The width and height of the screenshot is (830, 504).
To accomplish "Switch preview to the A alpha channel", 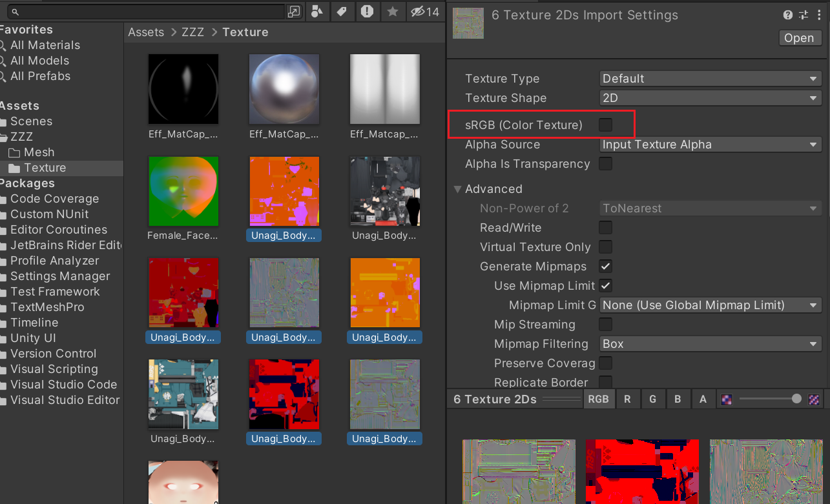I will (x=703, y=399).
